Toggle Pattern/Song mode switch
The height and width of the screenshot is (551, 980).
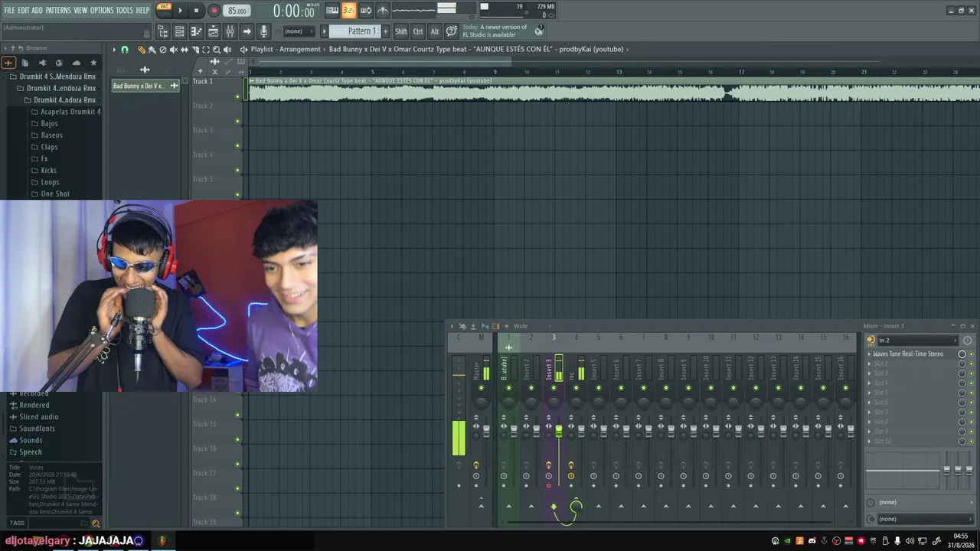pyautogui.click(x=164, y=10)
